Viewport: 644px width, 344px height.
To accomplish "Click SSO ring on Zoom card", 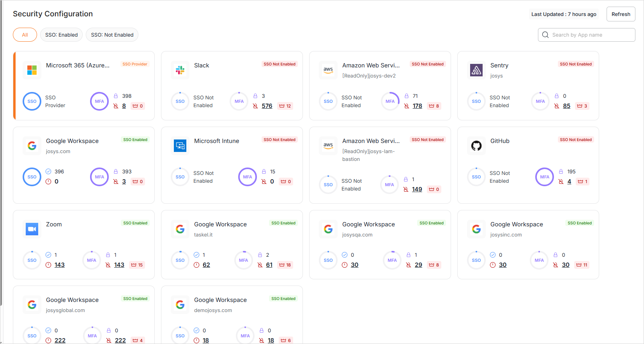I will tap(32, 260).
